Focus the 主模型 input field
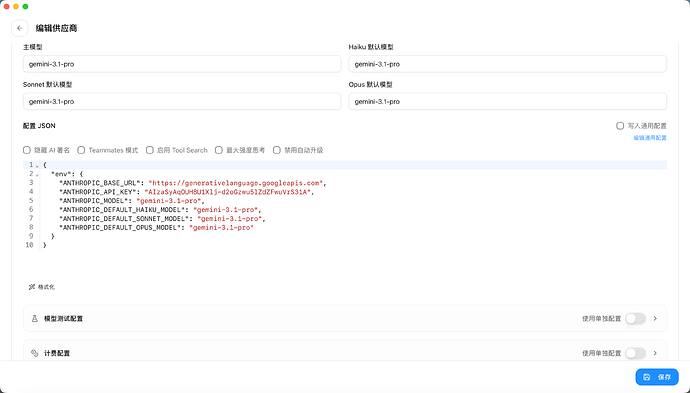 coord(182,64)
